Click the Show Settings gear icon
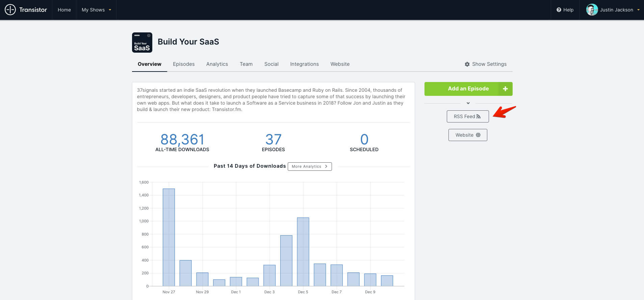The width and height of the screenshot is (644, 300). point(467,64)
